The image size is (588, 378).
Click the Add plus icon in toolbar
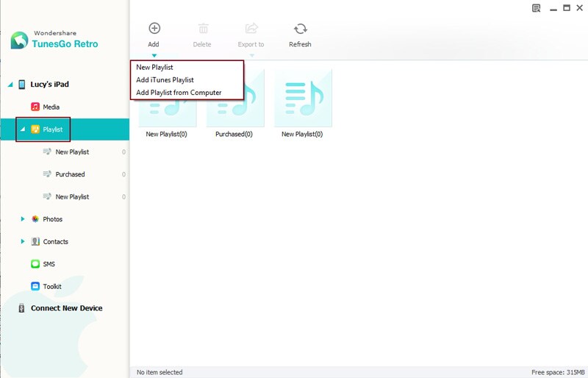click(x=154, y=28)
